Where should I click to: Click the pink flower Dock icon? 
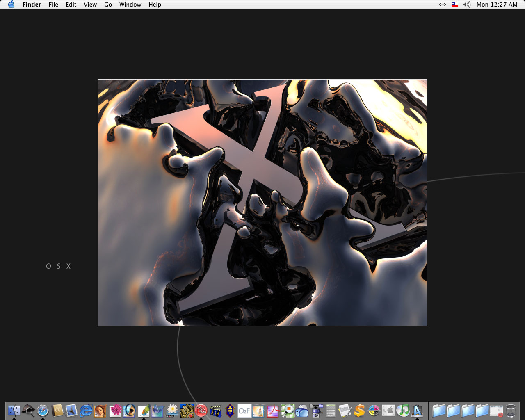pyautogui.click(x=115, y=410)
